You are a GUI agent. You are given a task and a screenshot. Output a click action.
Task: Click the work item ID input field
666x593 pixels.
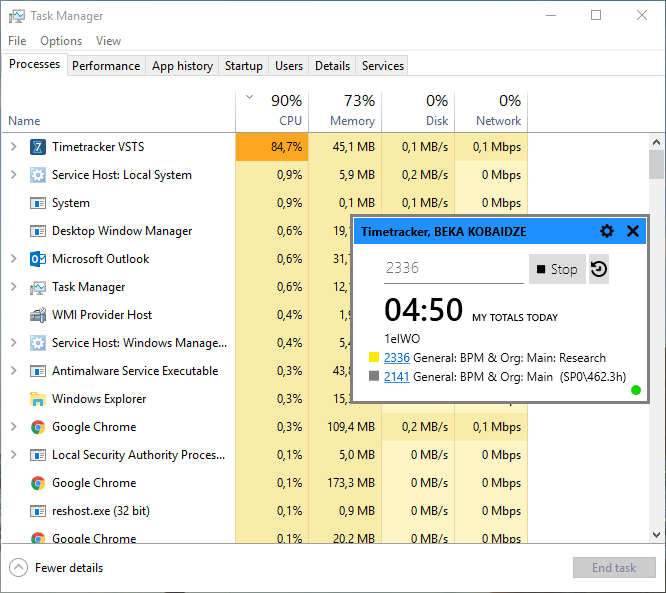tap(454, 269)
